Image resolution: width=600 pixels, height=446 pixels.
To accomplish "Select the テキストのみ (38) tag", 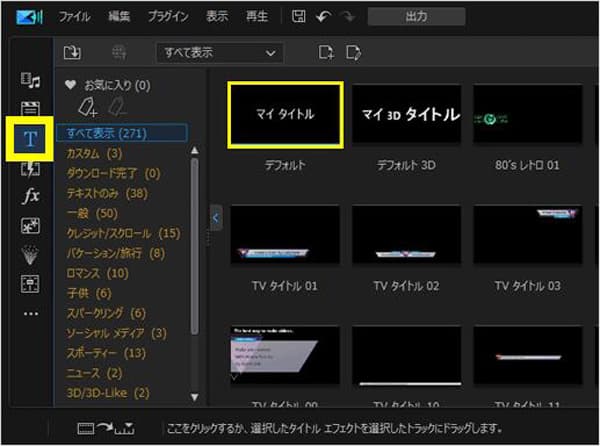I will 107,193.
